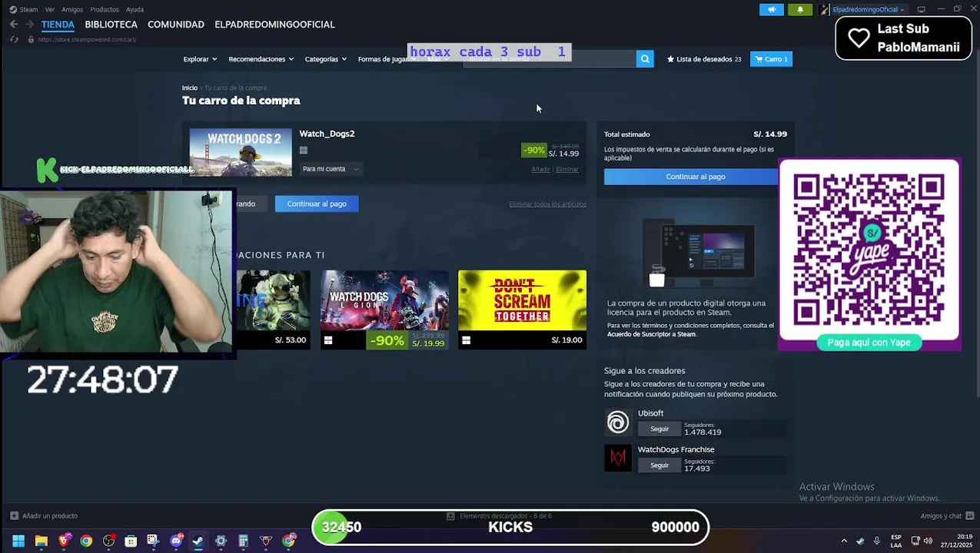The image size is (980, 553).
Task: Open Lista de deseados wishlist link
Action: (x=704, y=59)
